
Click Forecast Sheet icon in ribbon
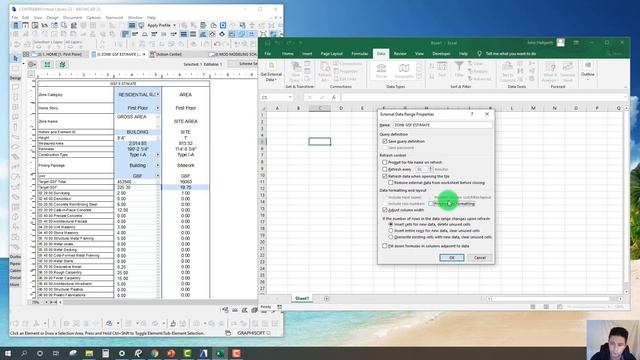567,71
